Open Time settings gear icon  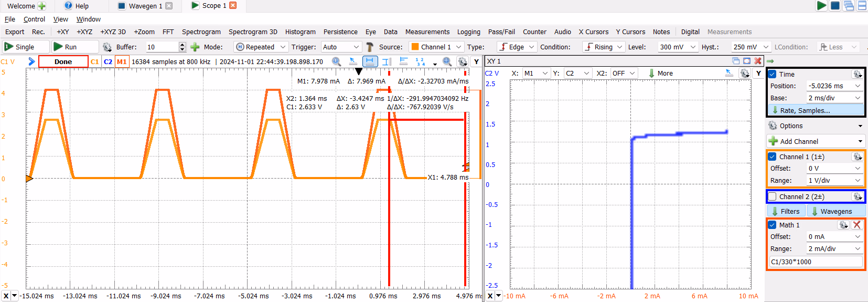(857, 74)
